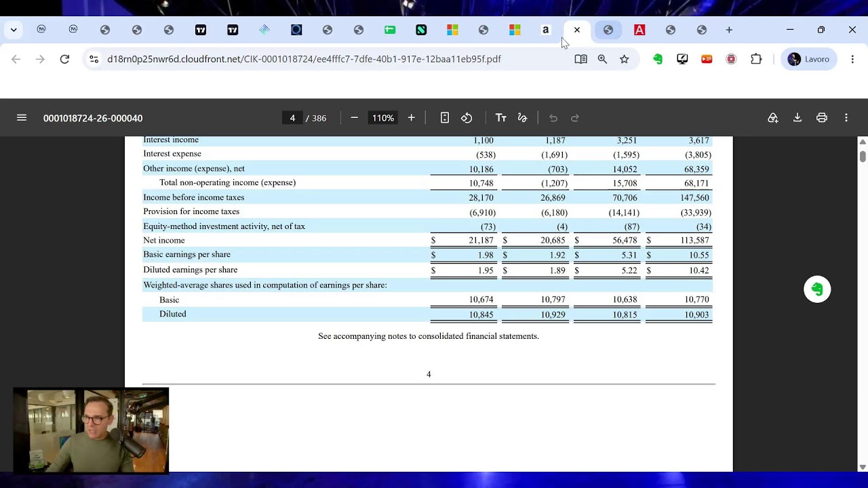Viewport: 868px width, 488px height.
Task: Print the PDF document
Action: [x=822, y=118]
